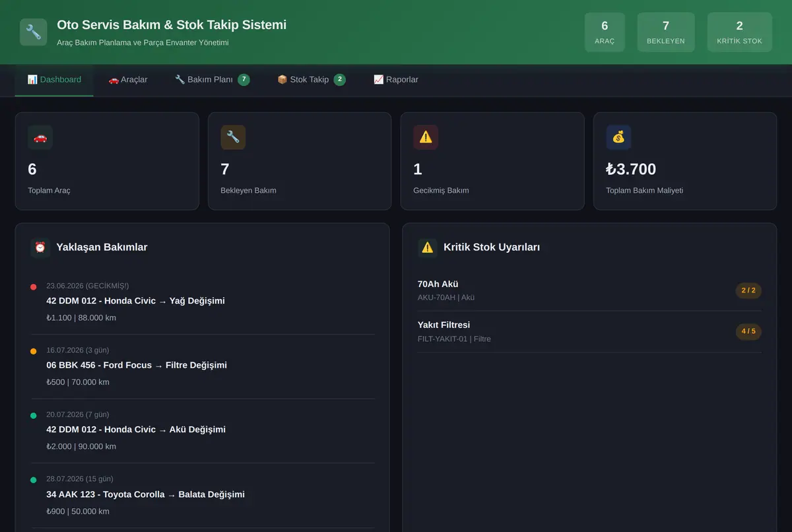Click the 70Ah Akü stock alert name
Viewport: 792px width, 532px height.
(x=438, y=284)
